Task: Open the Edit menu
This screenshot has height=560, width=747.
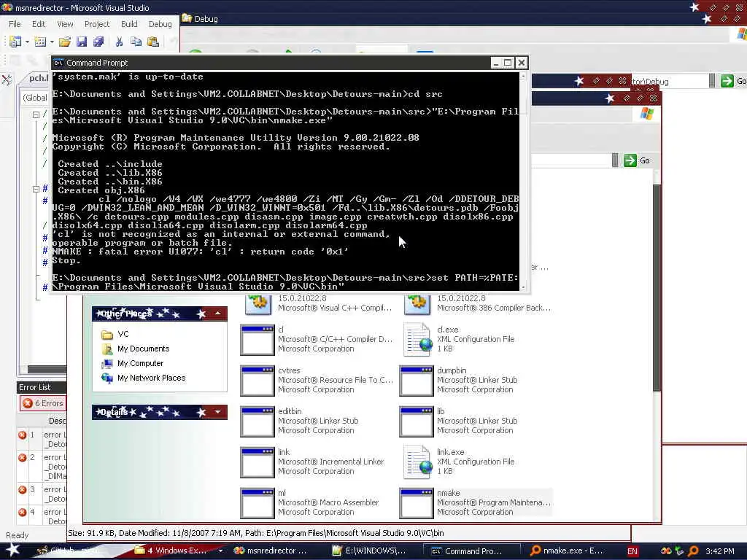Action: point(39,24)
